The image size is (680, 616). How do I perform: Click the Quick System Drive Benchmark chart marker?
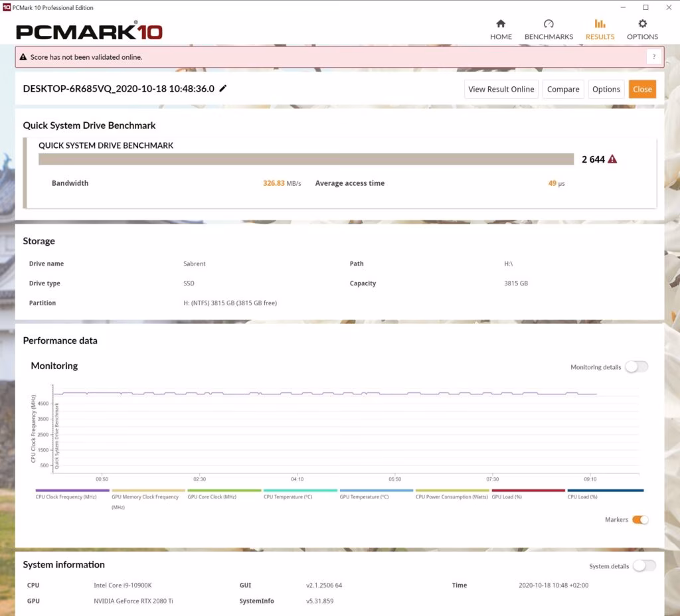(56, 435)
